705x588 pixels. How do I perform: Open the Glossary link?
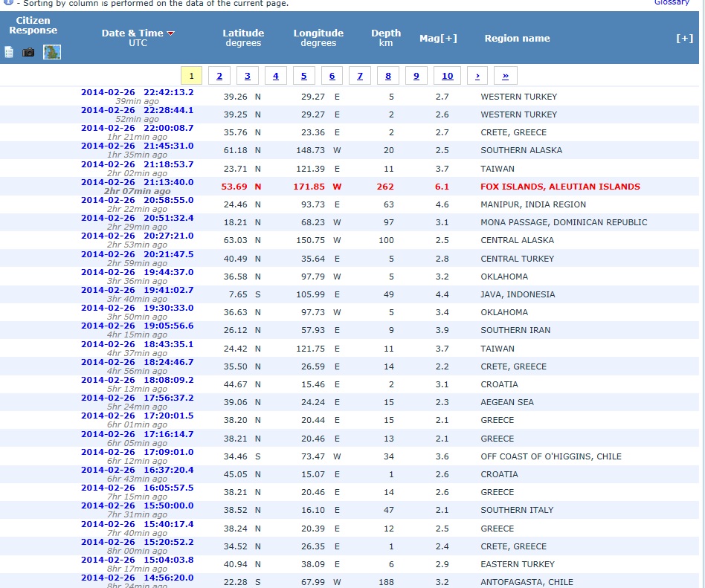click(672, 3)
